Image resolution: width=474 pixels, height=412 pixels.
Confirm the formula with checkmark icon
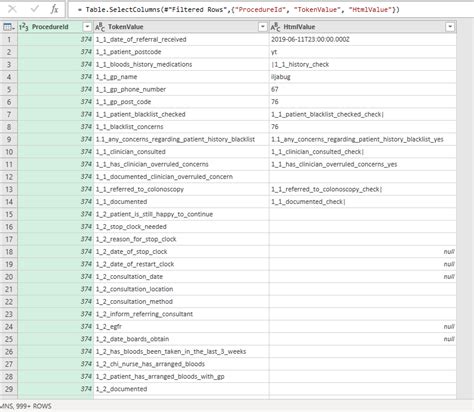pos(34,9)
